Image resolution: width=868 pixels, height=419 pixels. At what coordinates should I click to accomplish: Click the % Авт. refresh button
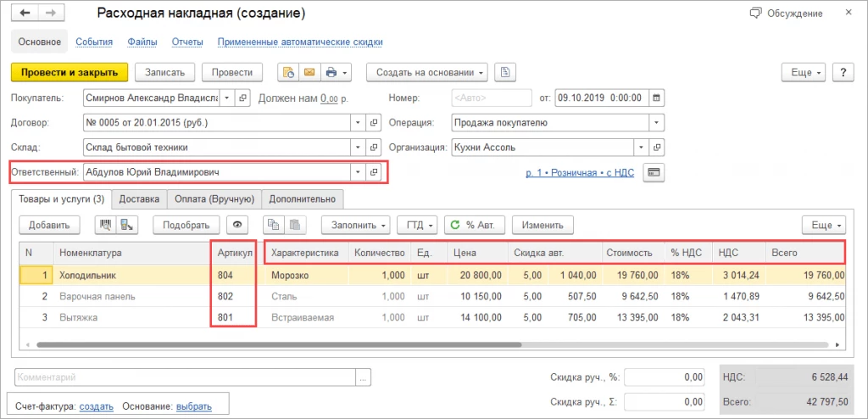tap(475, 225)
